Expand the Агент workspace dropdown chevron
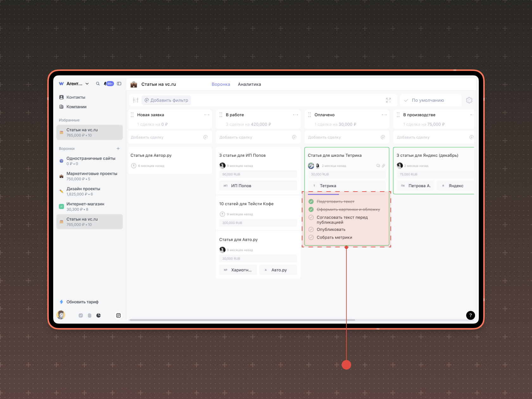This screenshot has height=399, width=532. click(87, 84)
